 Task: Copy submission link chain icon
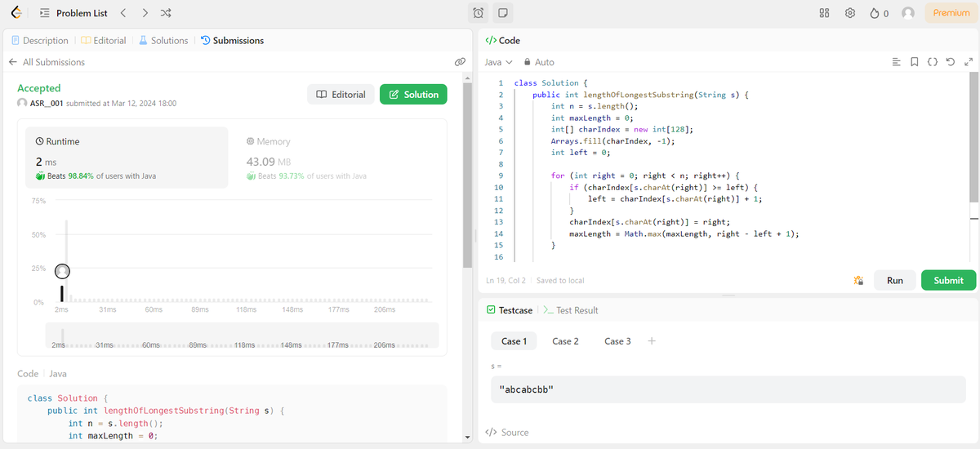click(x=460, y=62)
